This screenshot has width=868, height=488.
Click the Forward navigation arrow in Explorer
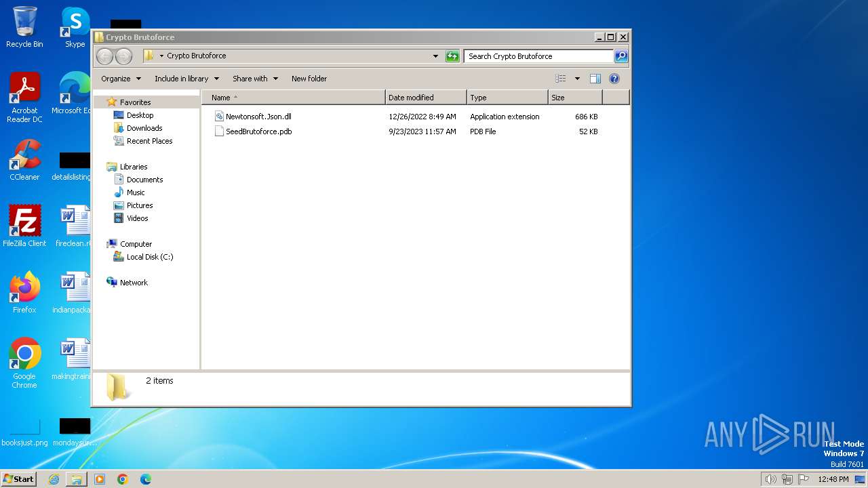coord(123,56)
